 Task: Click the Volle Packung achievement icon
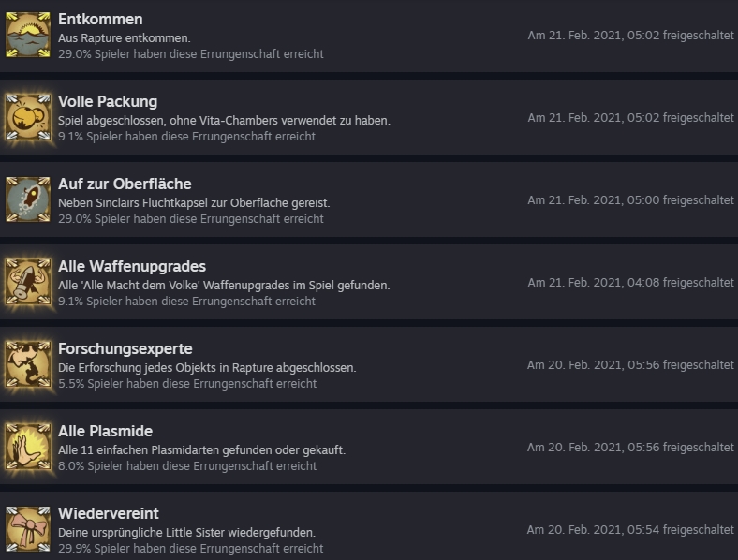[28, 117]
